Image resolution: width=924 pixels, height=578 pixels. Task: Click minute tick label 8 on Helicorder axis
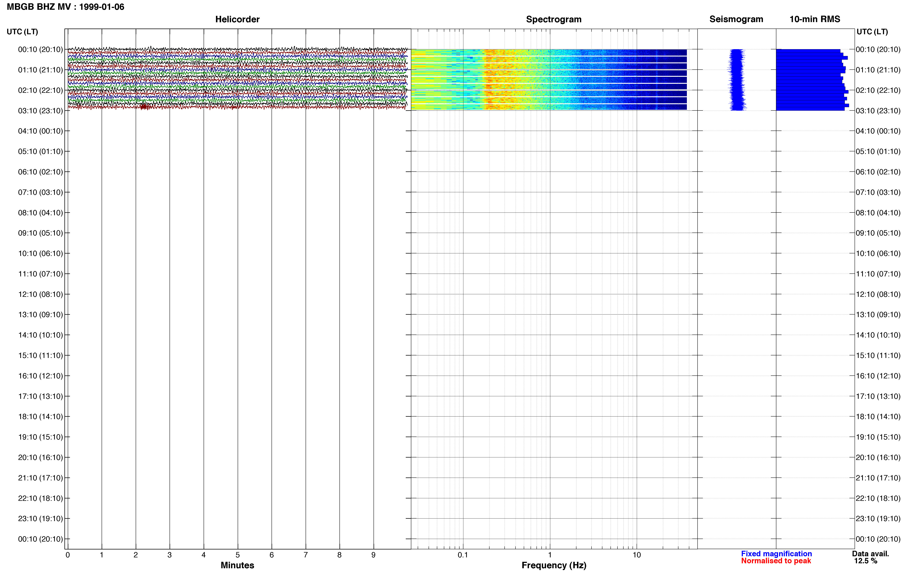coord(339,555)
